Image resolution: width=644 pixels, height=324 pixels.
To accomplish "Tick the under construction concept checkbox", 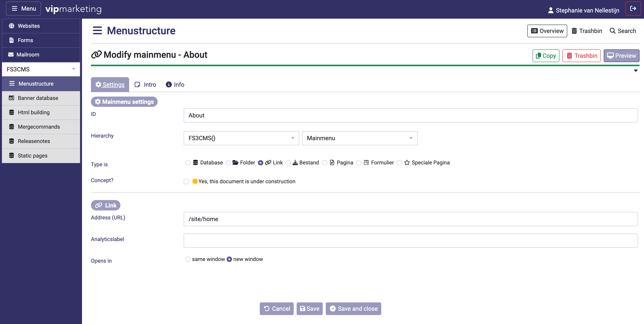I will coord(187,181).
